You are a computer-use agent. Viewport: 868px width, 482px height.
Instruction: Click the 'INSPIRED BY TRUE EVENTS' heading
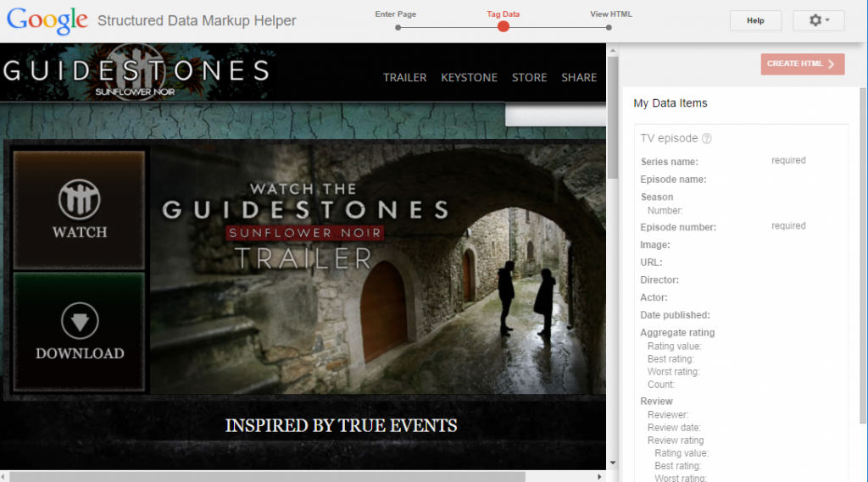click(x=341, y=425)
